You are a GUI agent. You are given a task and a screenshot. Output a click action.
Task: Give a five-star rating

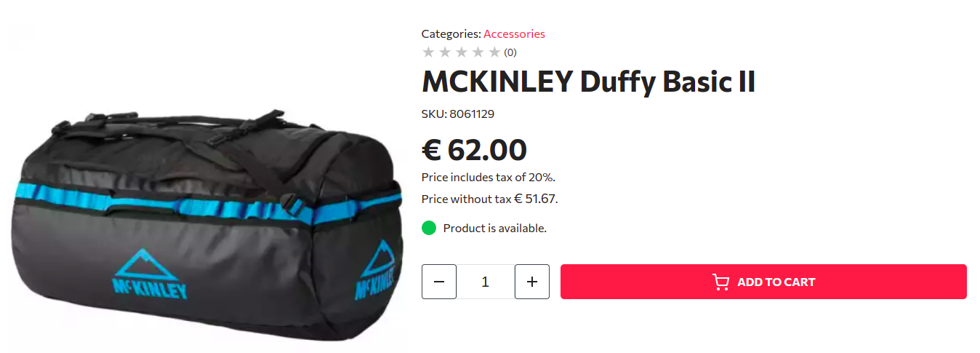click(494, 52)
